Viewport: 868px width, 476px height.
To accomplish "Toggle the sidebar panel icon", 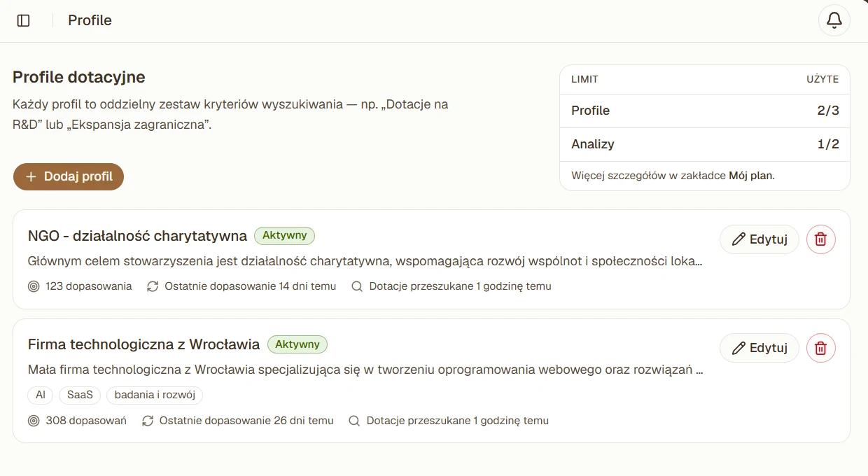I will (23, 20).
